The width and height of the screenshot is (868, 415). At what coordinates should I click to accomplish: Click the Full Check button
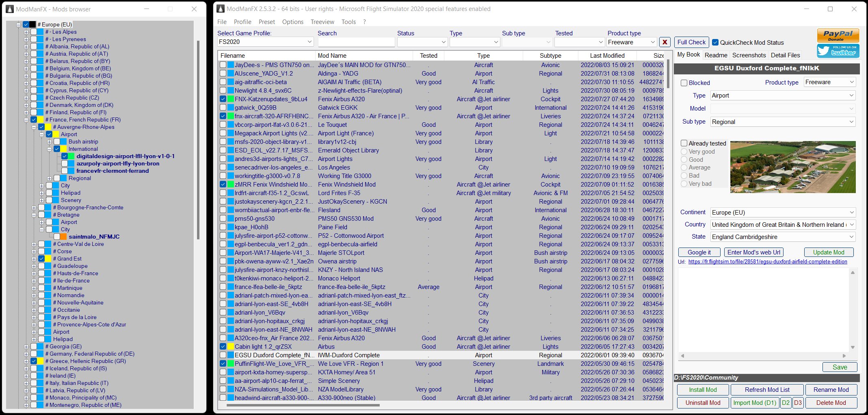pos(691,42)
